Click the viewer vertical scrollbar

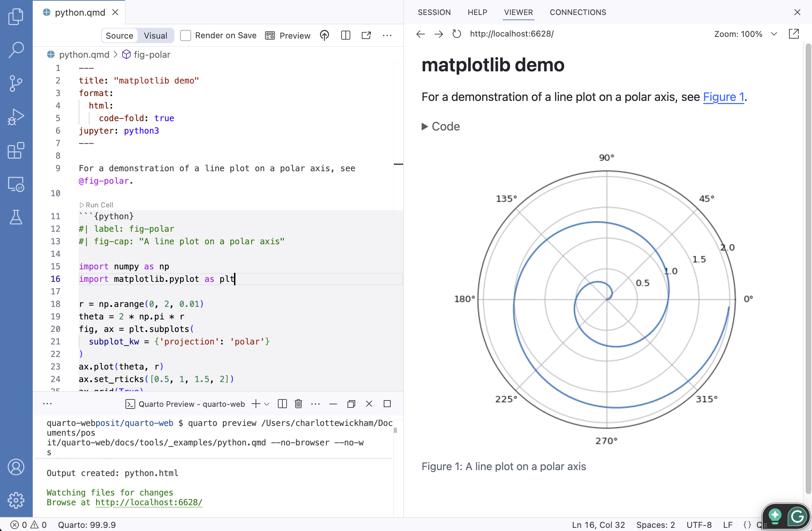(x=808, y=268)
